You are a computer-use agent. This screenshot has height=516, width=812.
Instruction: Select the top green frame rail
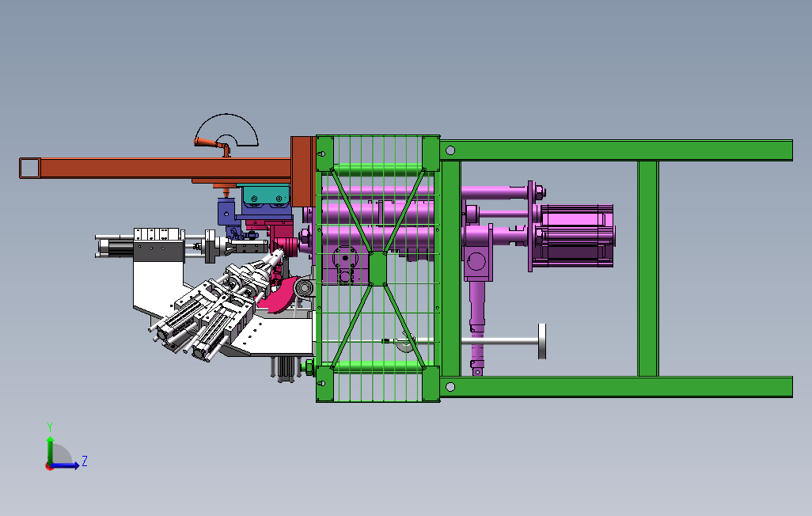(617, 150)
